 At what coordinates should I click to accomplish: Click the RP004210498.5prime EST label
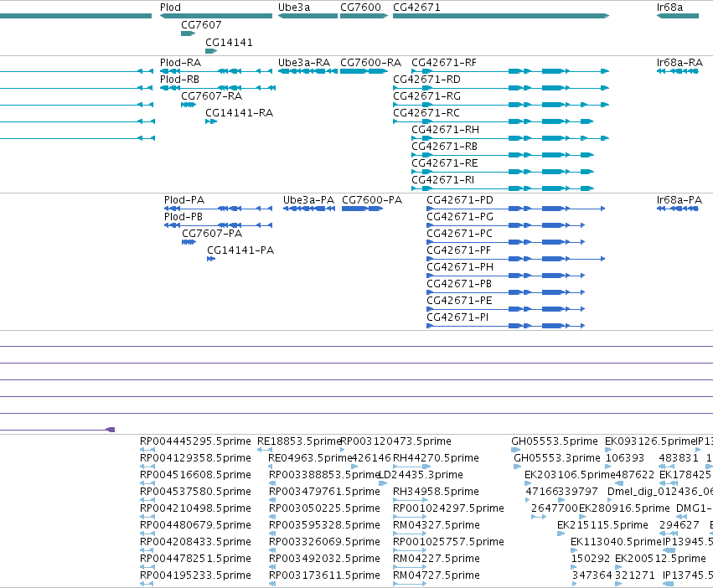tap(195, 509)
